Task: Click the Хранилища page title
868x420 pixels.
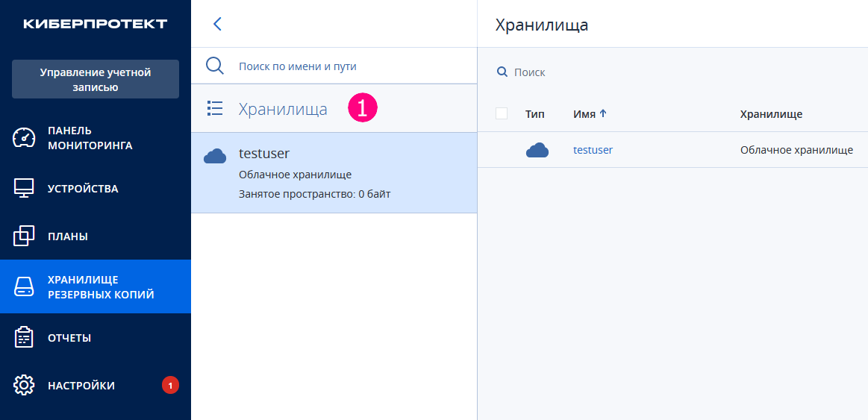Action: click(541, 25)
